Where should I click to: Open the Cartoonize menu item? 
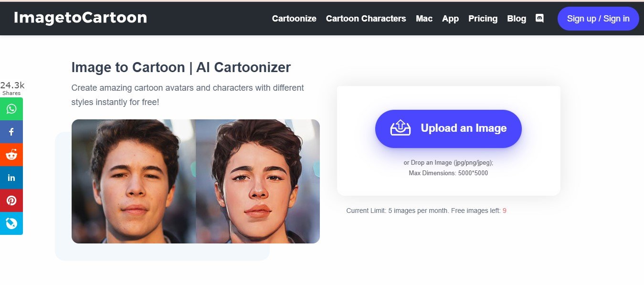[x=294, y=19]
